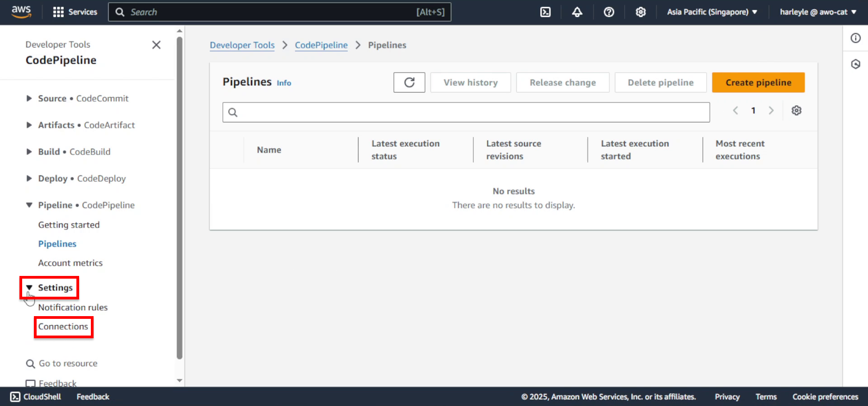The width and height of the screenshot is (868, 406).
Task: Refresh the pipelines list
Action: coord(409,83)
